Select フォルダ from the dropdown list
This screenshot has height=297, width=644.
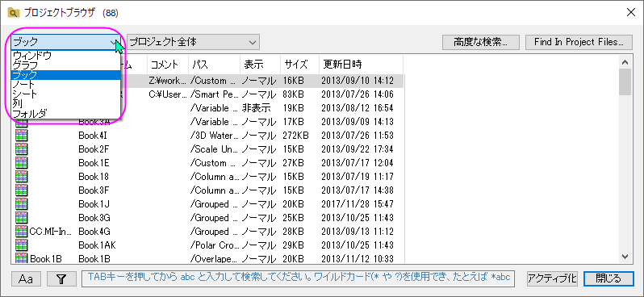click(65, 114)
